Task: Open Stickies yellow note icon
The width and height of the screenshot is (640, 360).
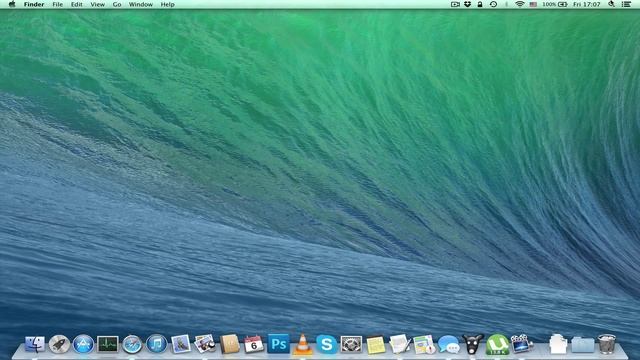Action: pyautogui.click(x=376, y=345)
